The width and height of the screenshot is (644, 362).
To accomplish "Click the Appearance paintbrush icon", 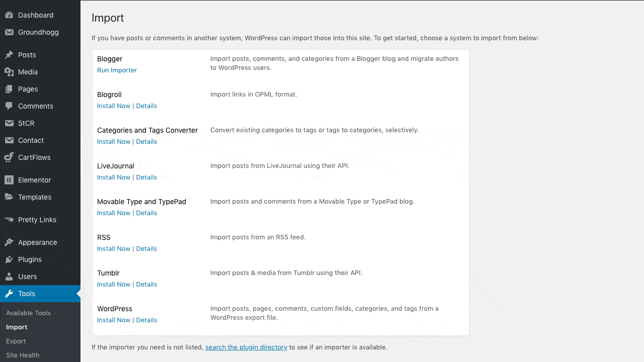I will tap(9, 242).
